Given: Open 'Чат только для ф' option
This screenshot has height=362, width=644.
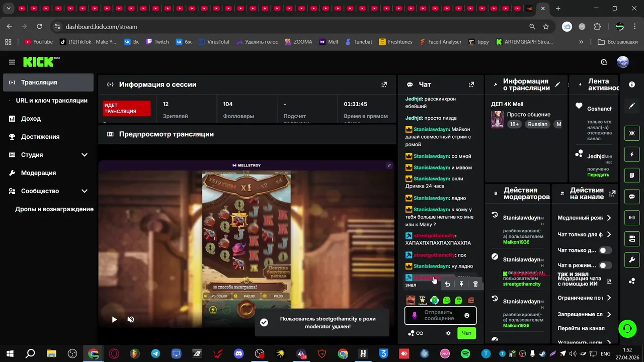Looking at the screenshot, I should (x=585, y=234).
